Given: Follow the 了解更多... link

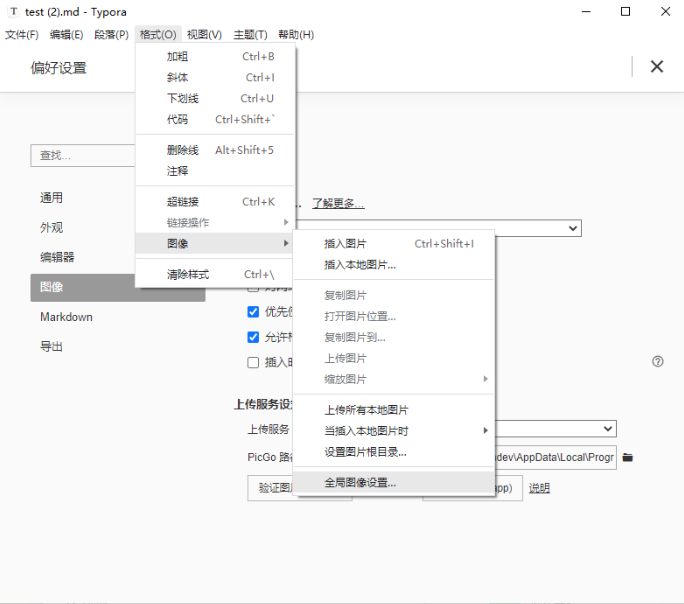Looking at the screenshot, I should point(338,203).
